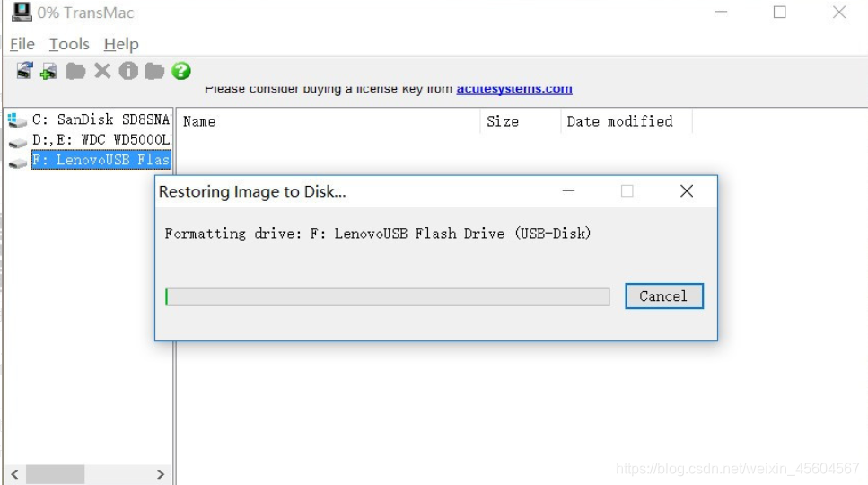Click the formatting progress bar
The height and width of the screenshot is (485, 868).
click(x=388, y=296)
